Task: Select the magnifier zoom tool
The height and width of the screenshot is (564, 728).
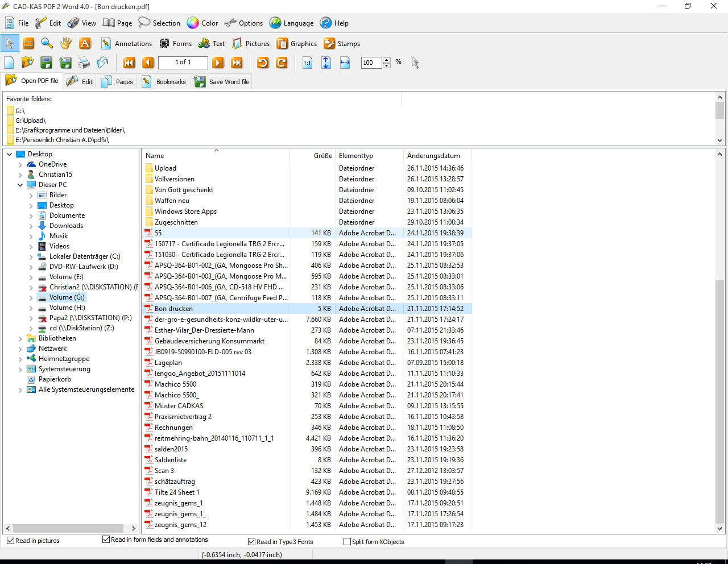Action: (47, 43)
